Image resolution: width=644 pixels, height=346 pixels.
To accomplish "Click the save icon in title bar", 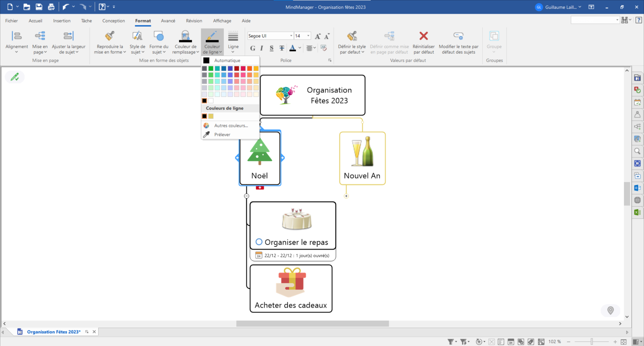I will [39, 7].
